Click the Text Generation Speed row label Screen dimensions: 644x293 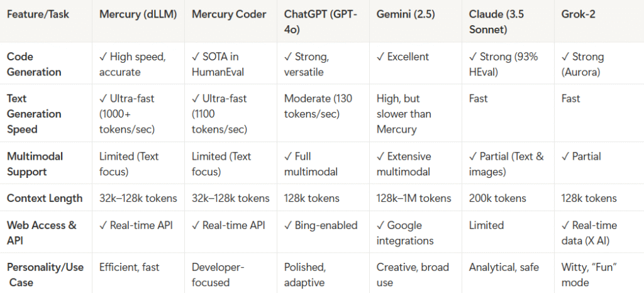pyautogui.click(x=34, y=114)
